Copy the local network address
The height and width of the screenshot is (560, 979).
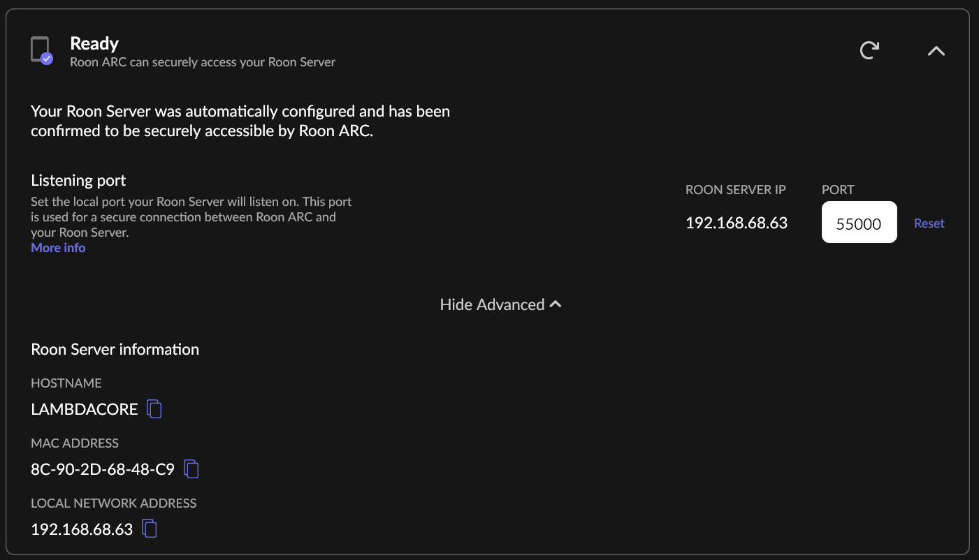150,529
